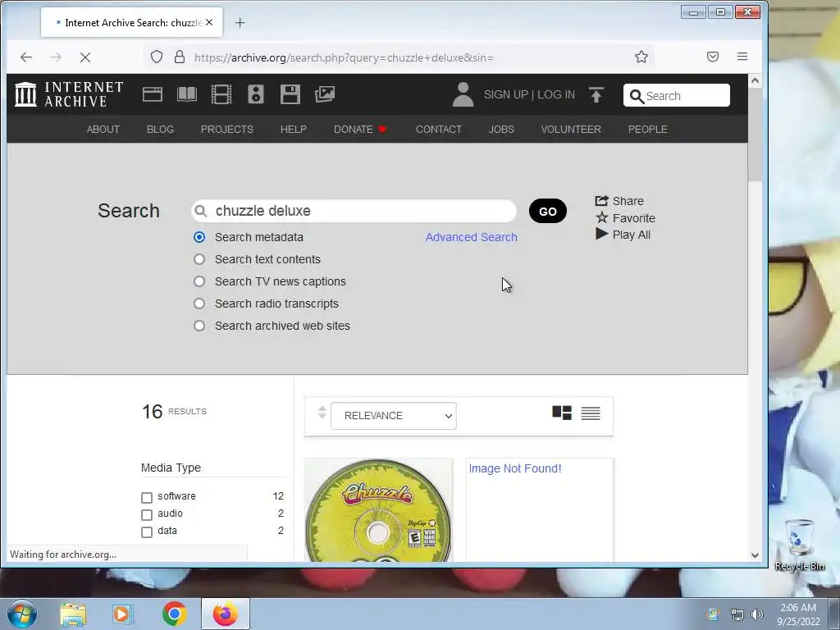Switch to tile view layout

point(562,413)
